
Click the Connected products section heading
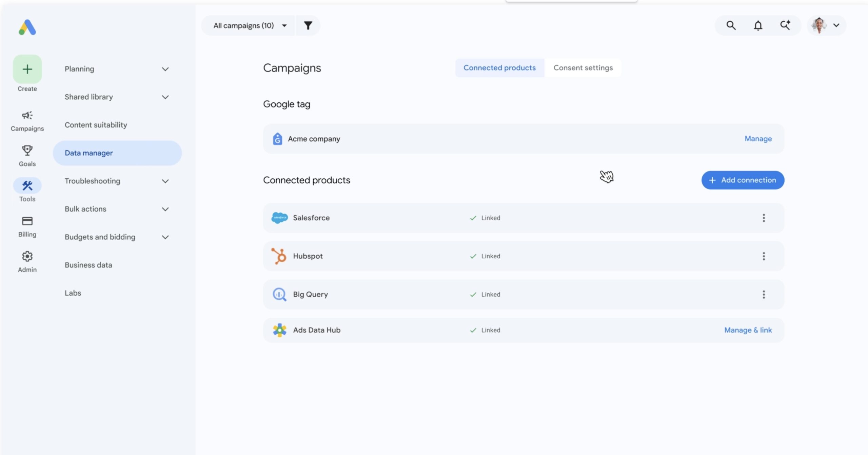pyautogui.click(x=307, y=180)
